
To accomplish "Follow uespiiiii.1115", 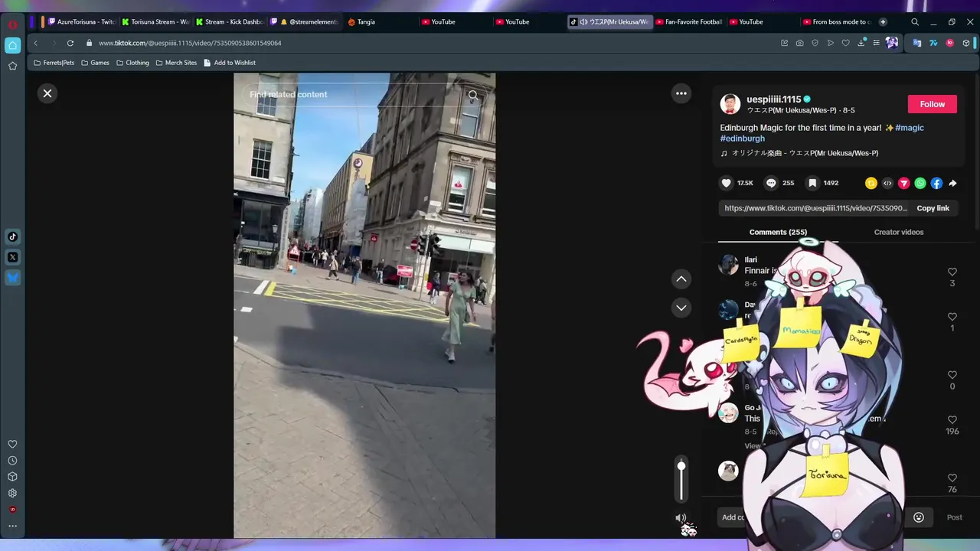I will coord(932,104).
